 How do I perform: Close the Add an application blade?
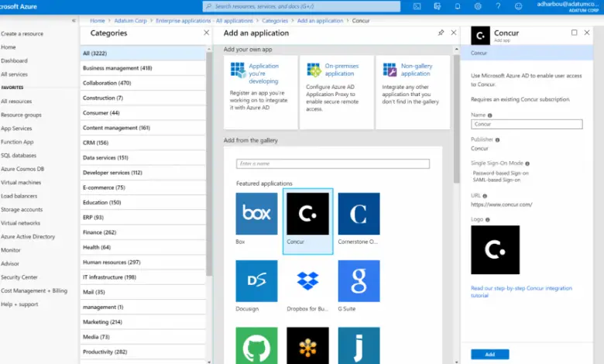coord(454,33)
